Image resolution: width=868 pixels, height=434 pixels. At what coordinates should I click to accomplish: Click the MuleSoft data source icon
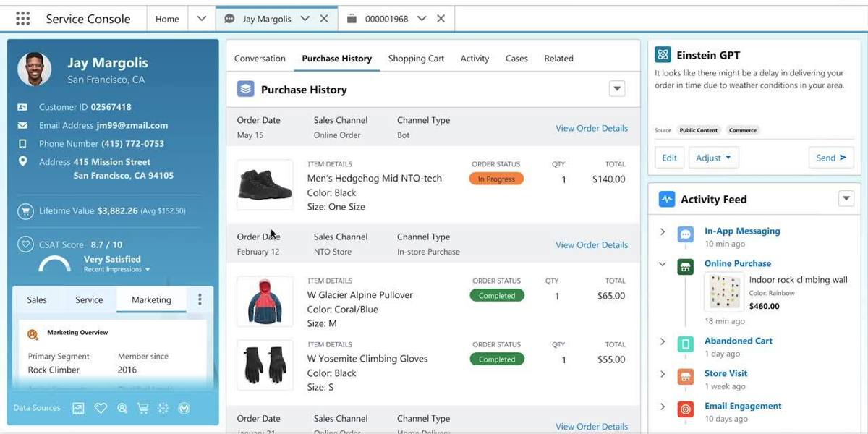tap(184, 408)
